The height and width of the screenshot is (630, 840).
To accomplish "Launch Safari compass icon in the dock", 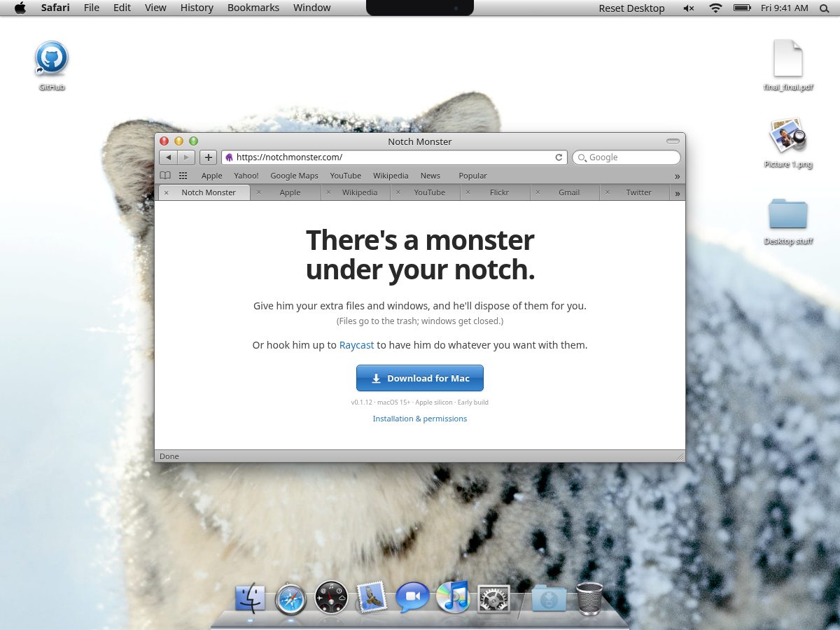I will [x=290, y=599].
